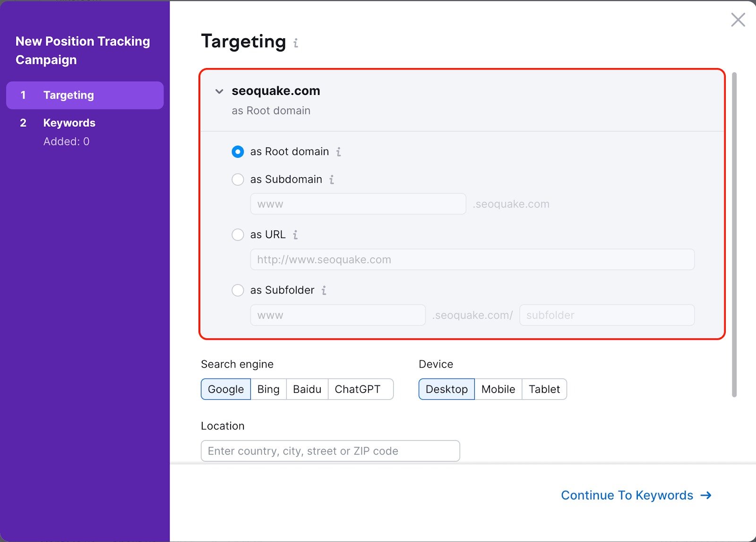Choose Bing as search engine
756x542 pixels.
tap(268, 389)
